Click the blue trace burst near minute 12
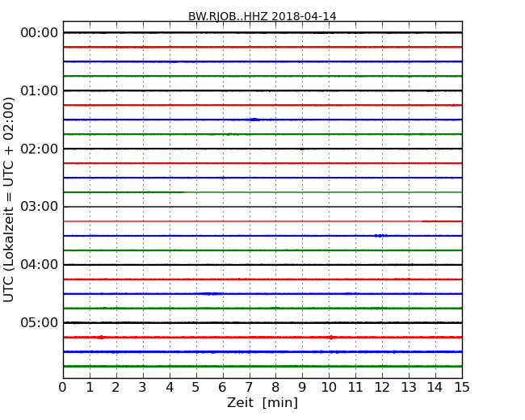The image size is (525, 420). pyautogui.click(x=380, y=236)
